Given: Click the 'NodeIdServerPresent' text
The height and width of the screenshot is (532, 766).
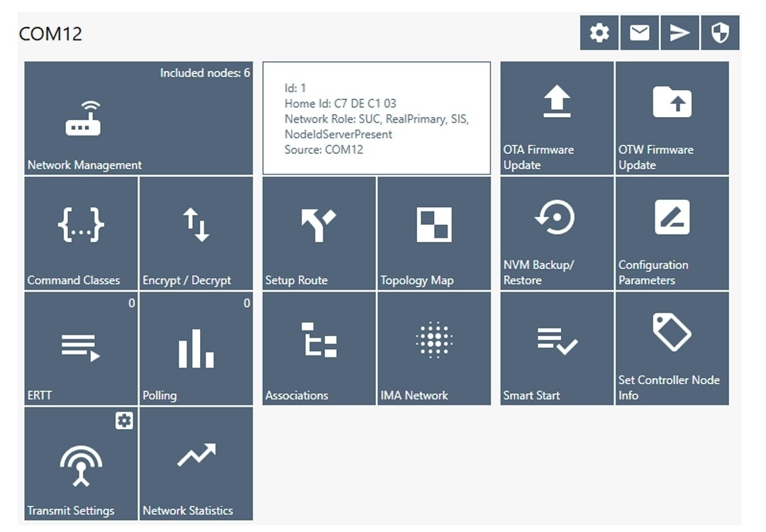Looking at the screenshot, I should pyautogui.click(x=338, y=134).
